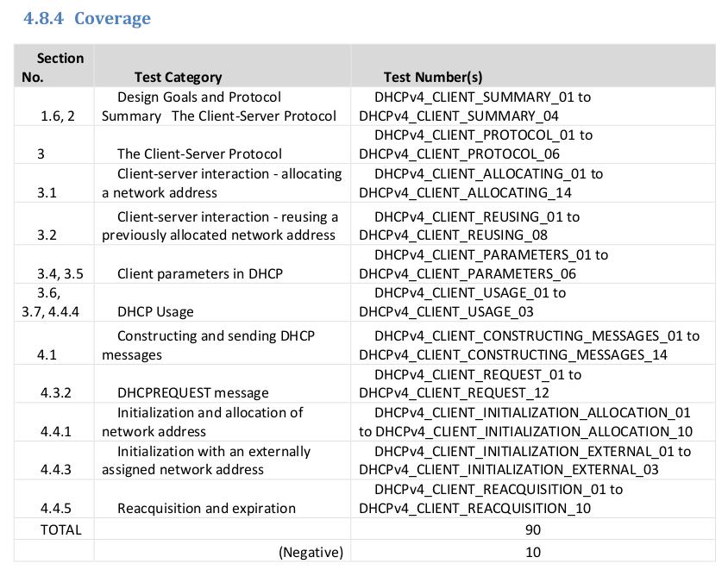
Task: Click the DHCP Usage category cell
Action: [155, 311]
